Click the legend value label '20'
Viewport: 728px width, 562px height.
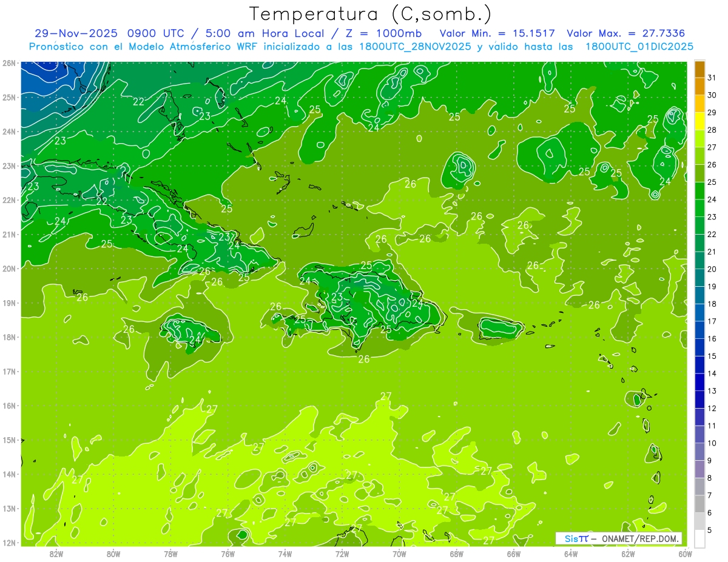coord(712,269)
